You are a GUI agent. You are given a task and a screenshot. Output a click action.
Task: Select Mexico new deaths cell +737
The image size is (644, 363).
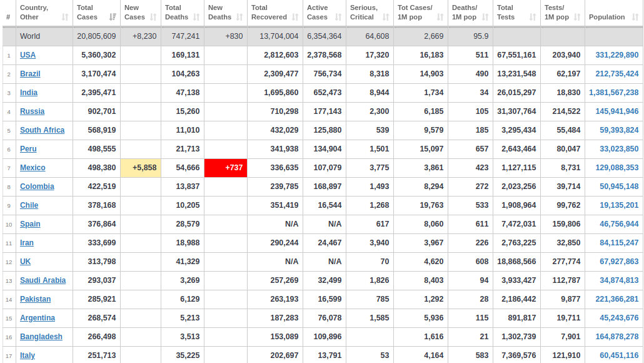tap(226, 168)
